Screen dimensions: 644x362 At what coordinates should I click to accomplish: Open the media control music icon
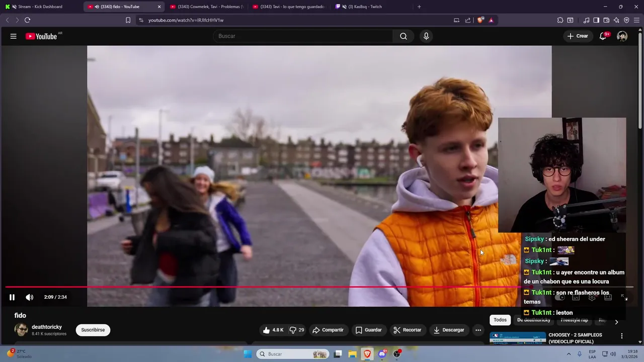click(586, 20)
